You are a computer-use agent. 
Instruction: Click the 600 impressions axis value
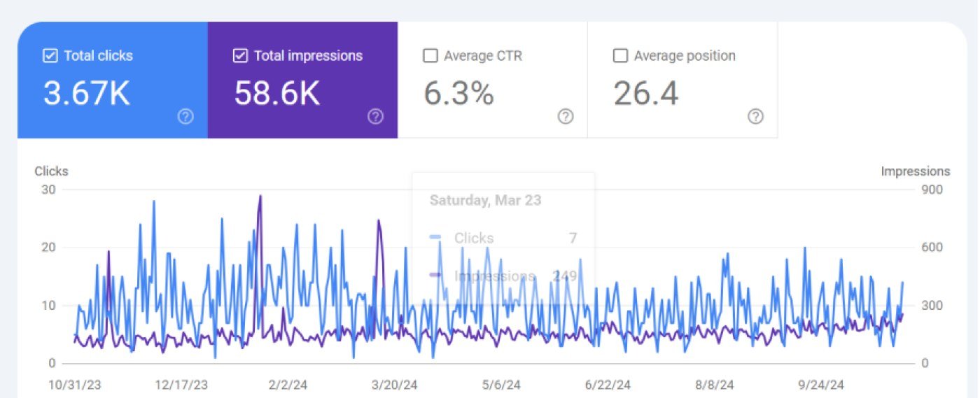point(932,248)
